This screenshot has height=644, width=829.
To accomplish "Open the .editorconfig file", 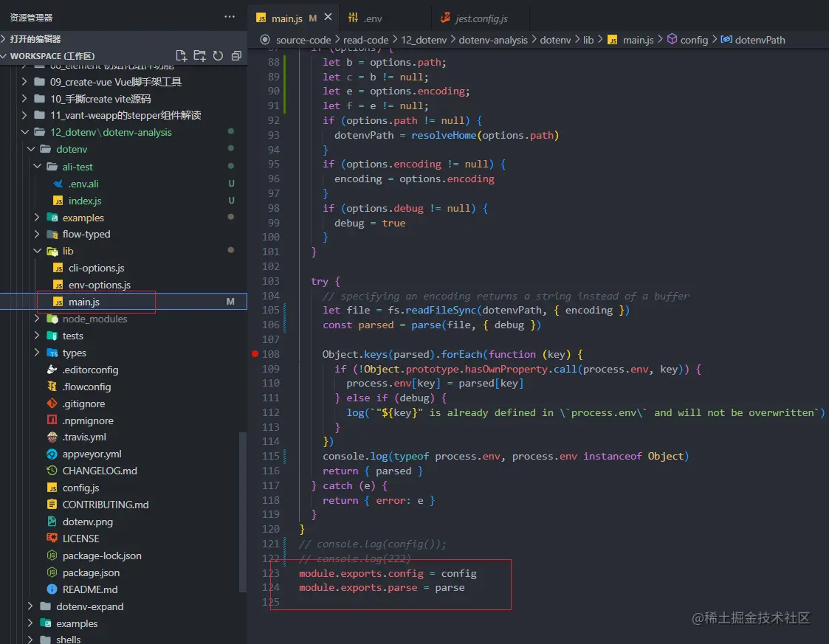I will (90, 370).
